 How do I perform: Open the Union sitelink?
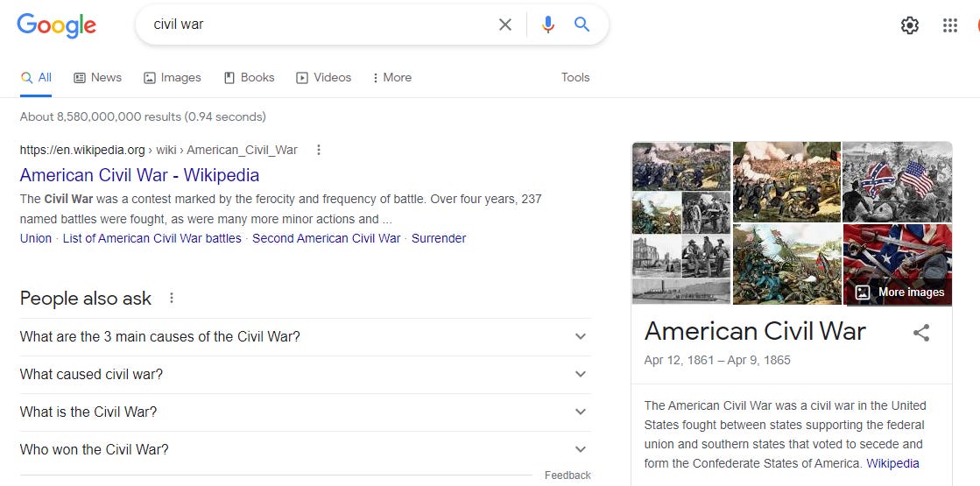pyautogui.click(x=36, y=238)
